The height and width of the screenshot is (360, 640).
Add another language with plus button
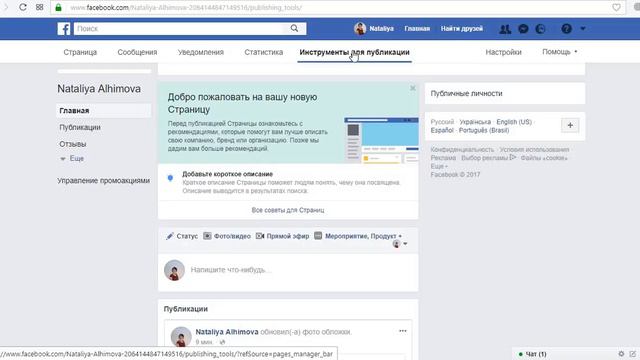coord(570,125)
